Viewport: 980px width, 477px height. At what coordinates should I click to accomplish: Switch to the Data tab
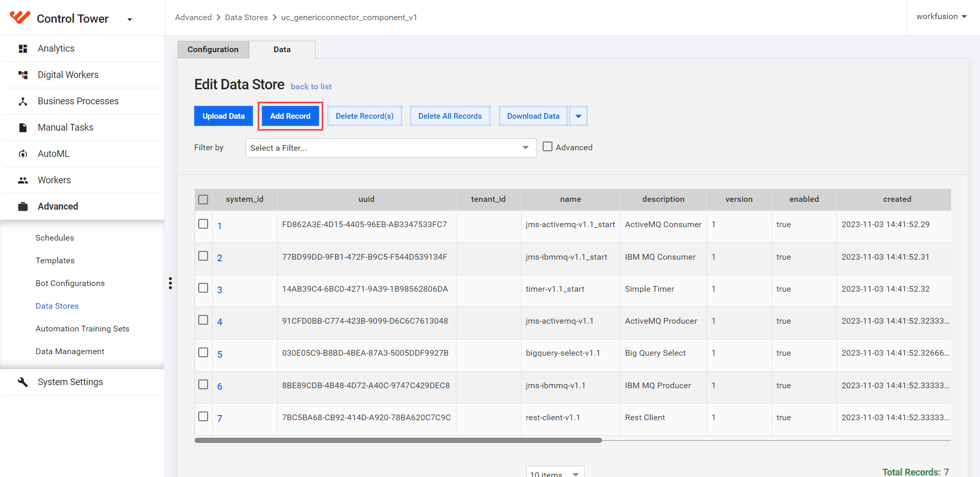(x=282, y=50)
